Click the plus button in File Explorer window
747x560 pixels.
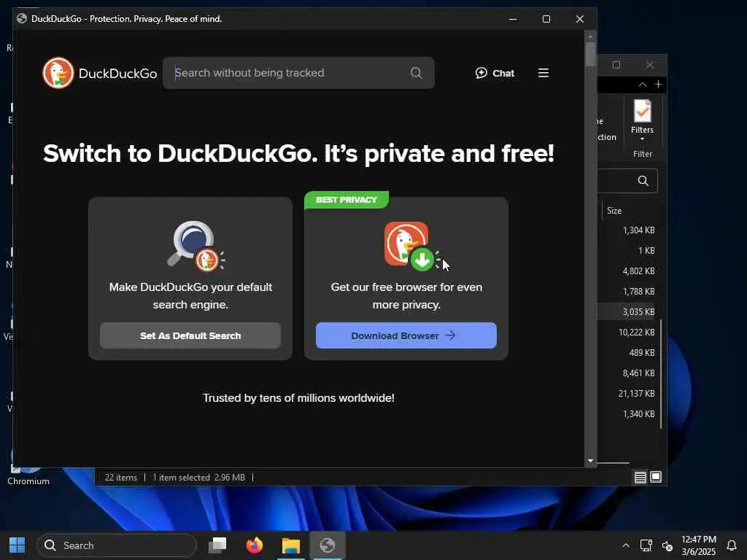(x=658, y=85)
